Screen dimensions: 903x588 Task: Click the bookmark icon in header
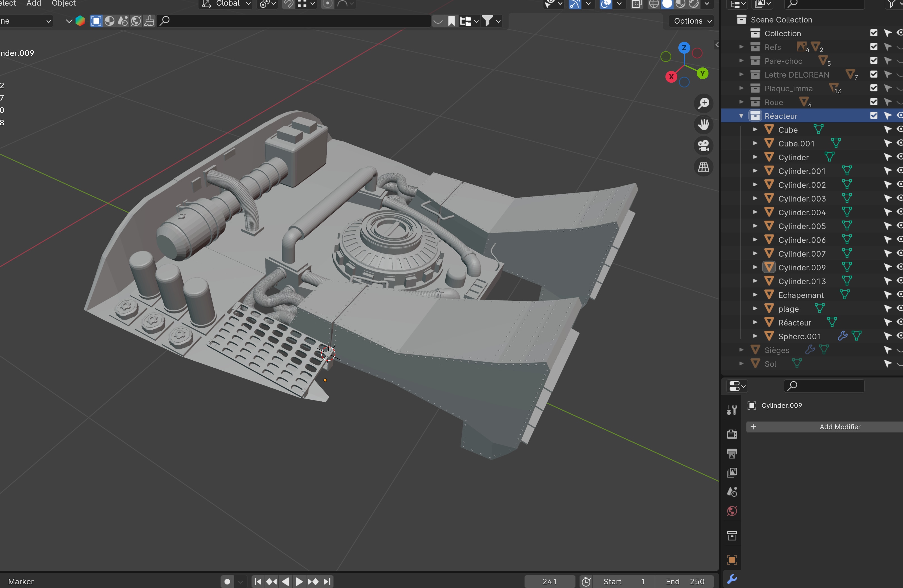451,21
